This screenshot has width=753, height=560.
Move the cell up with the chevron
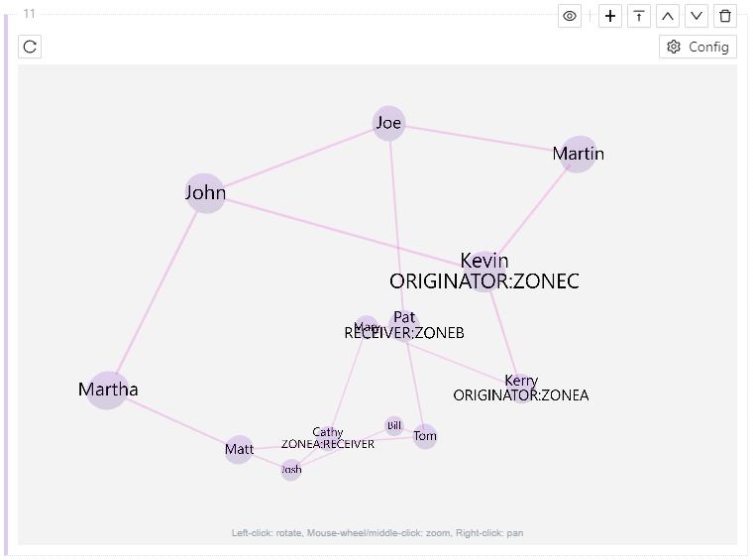[x=668, y=16]
